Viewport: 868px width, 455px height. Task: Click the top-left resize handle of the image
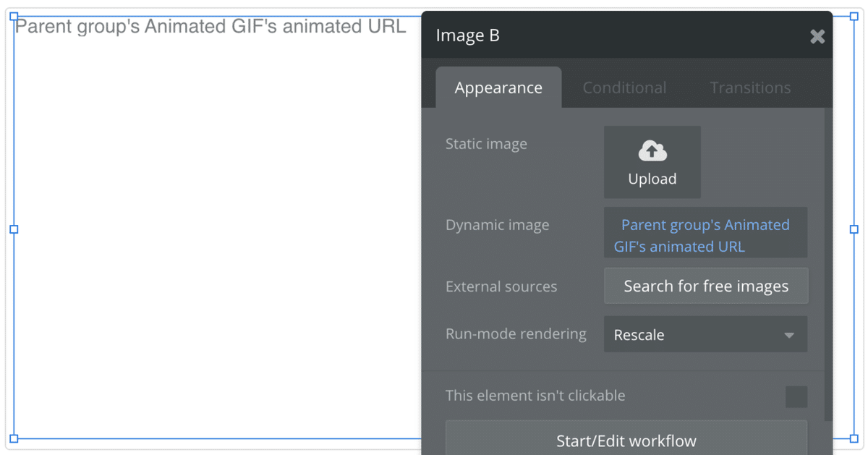point(14,16)
